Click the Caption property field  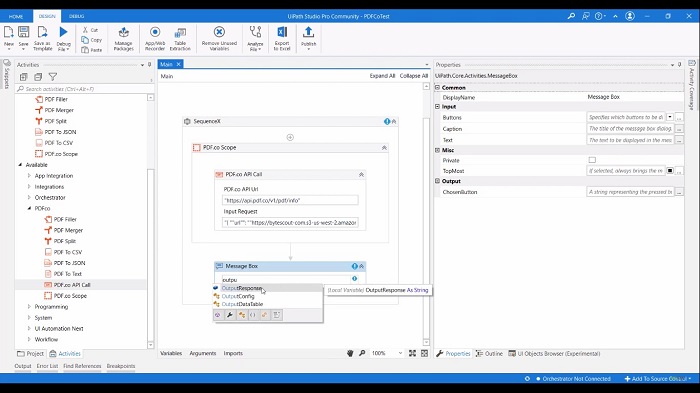click(630, 129)
